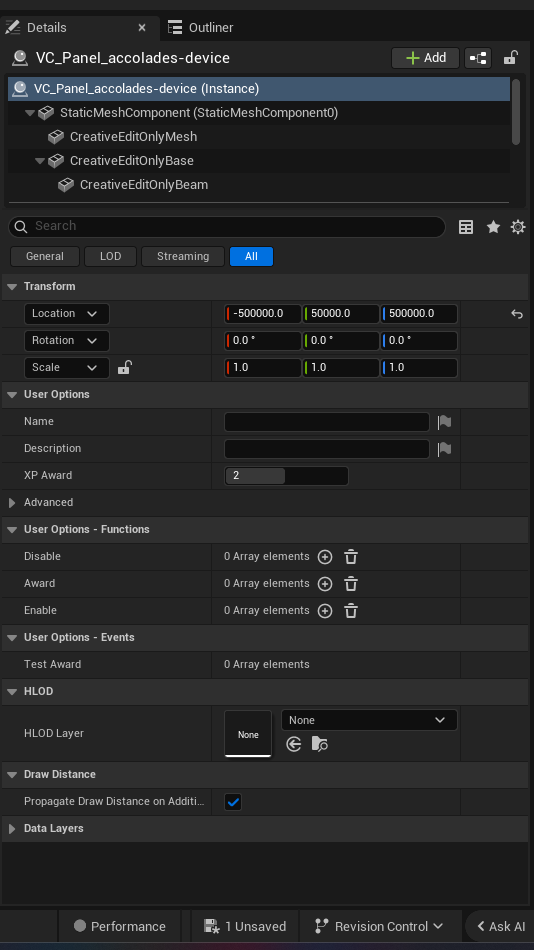
Task: Toggle the Scale ratio lock
Action: pyautogui.click(x=124, y=367)
